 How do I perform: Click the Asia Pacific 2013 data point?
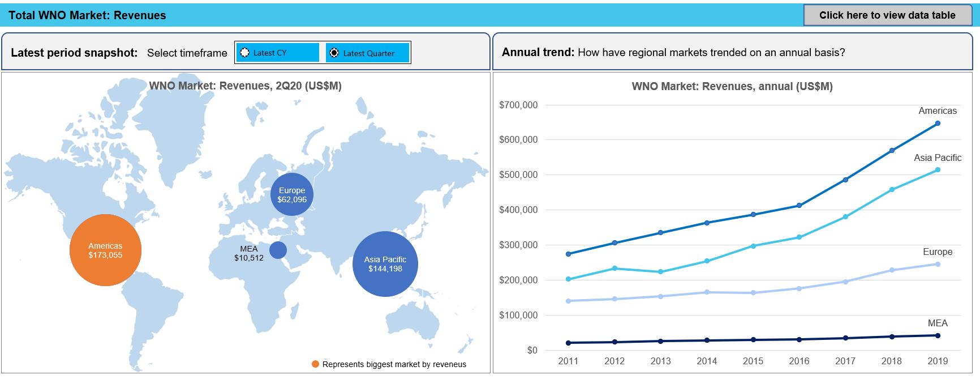click(660, 272)
